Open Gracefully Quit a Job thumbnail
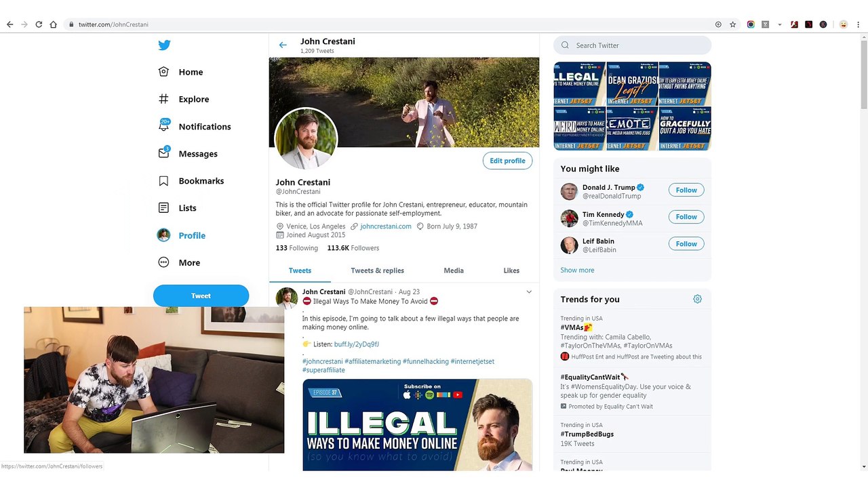 pyautogui.click(x=685, y=128)
